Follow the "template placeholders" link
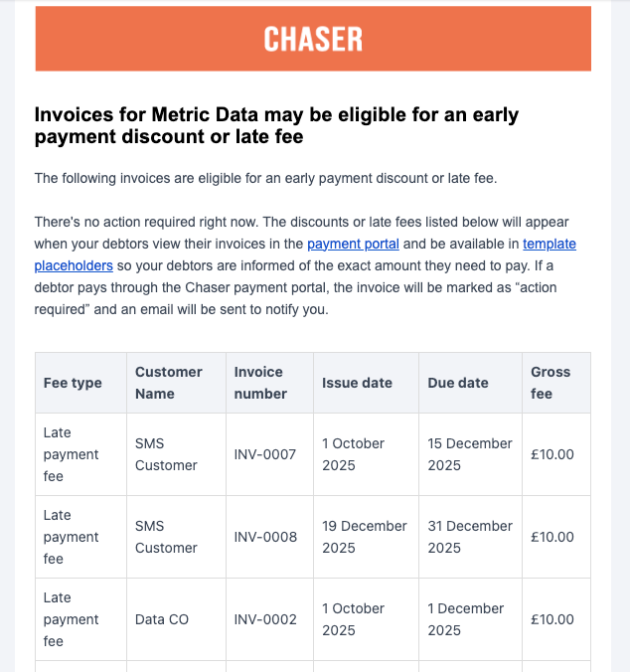This screenshot has width=630, height=672. tap(549, 244)
